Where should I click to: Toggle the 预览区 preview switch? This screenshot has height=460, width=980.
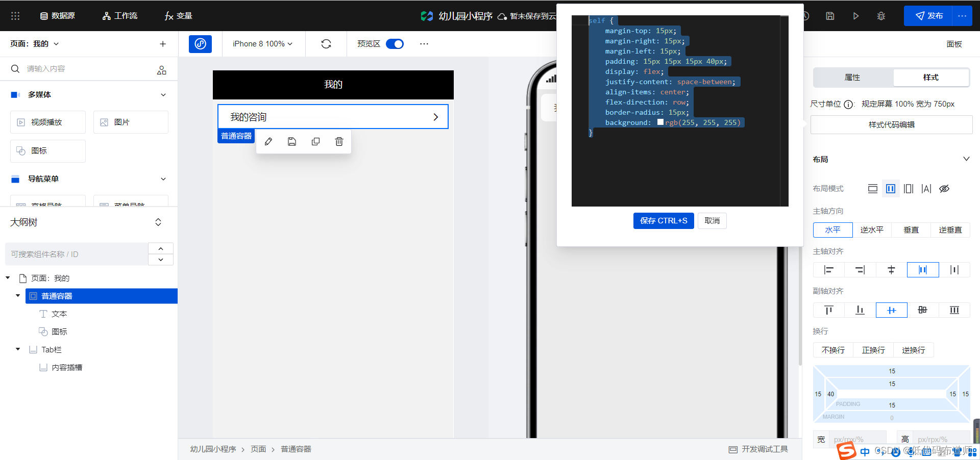pos(395,44)
